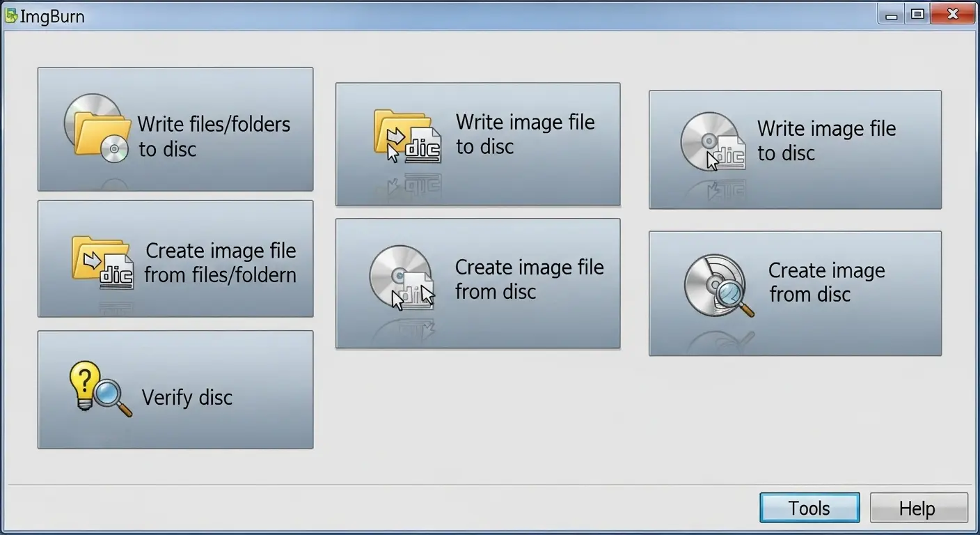This screenshot has width=980, height=535.
Task: Open the Tools button
Action: point(809,508)
